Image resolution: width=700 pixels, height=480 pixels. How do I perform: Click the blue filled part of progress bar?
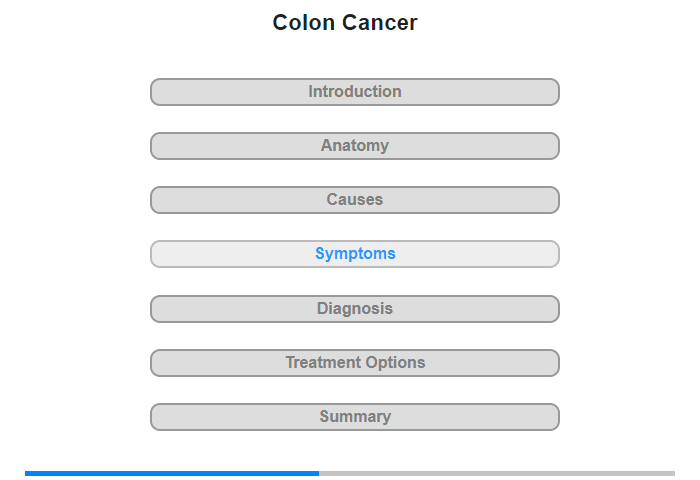172,473
